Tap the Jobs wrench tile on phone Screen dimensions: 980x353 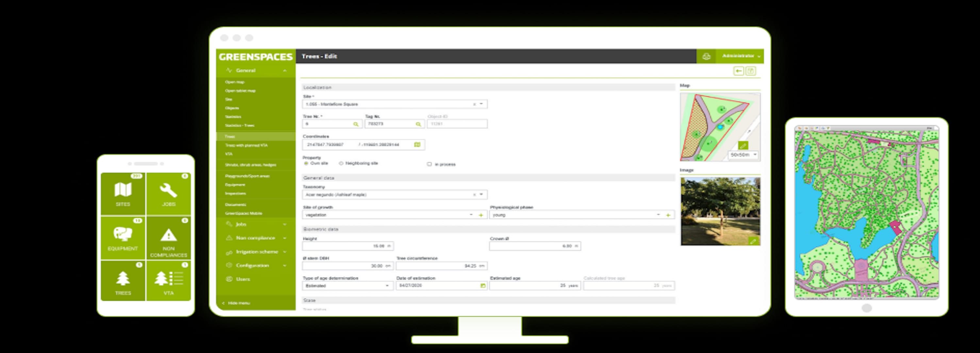(x=169, y=194)
